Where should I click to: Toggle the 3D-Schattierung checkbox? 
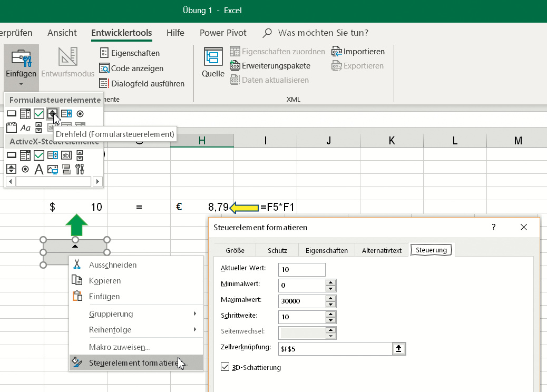pos(226,367)
